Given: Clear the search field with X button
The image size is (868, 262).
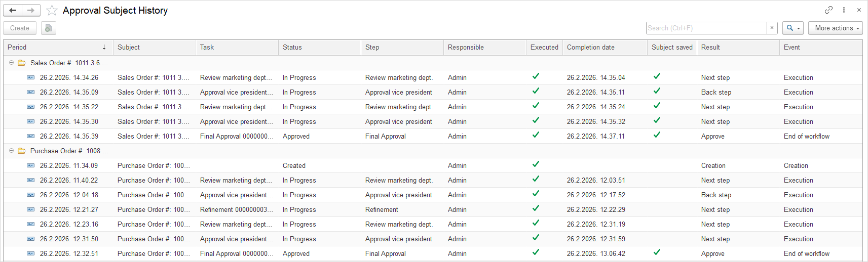Looking at the screenshot, I should tap(772, 28).
